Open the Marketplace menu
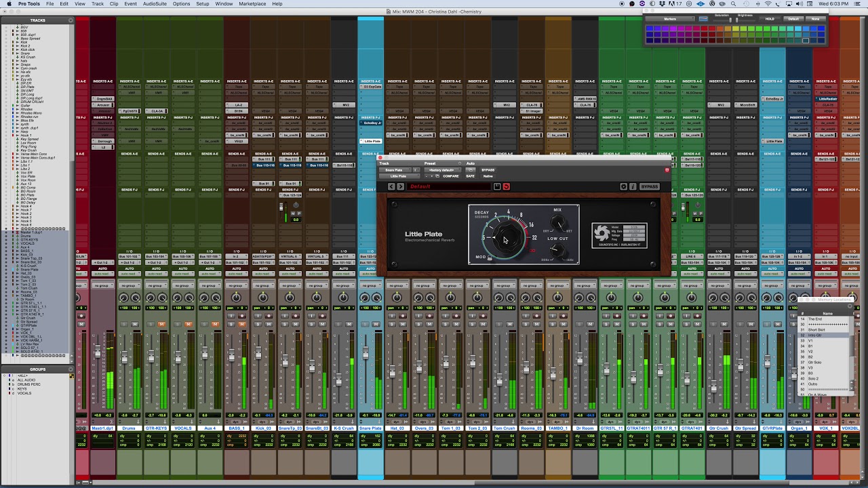 [252, 4]
